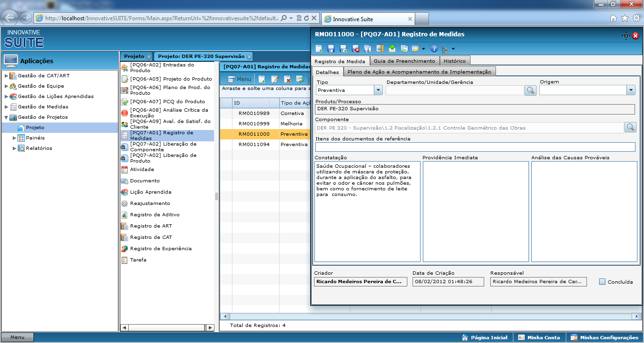Click the delete record icon in grid toolbar
The image size is (644, 343).
click(x=287, y=79)
